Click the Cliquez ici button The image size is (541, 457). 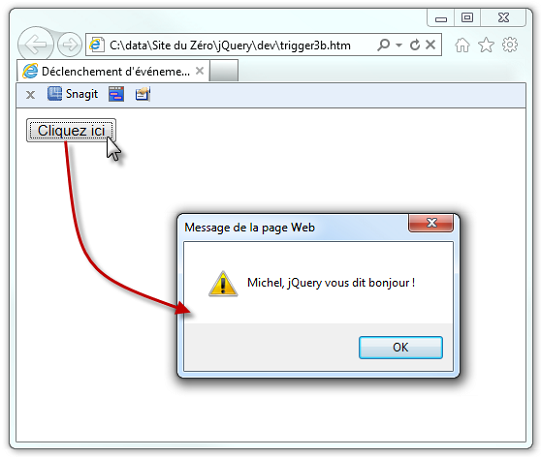[x=71, y=130]
